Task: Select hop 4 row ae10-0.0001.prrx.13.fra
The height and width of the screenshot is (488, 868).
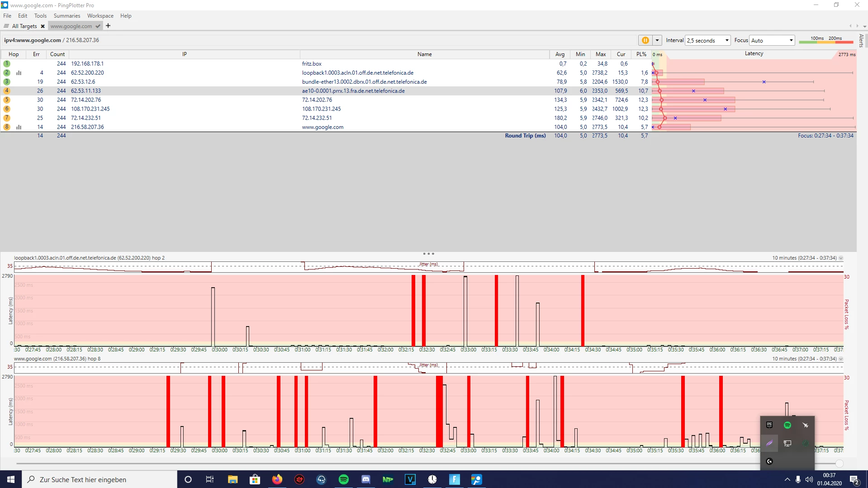Action: pos(353,91)
